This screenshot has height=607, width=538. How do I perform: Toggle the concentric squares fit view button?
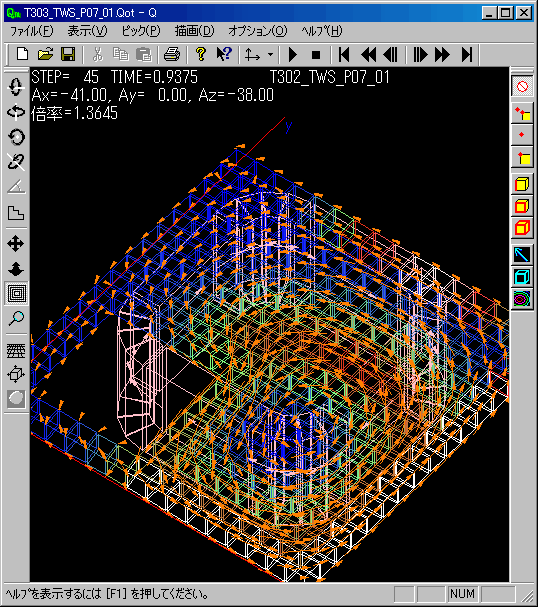pos(16,293)
